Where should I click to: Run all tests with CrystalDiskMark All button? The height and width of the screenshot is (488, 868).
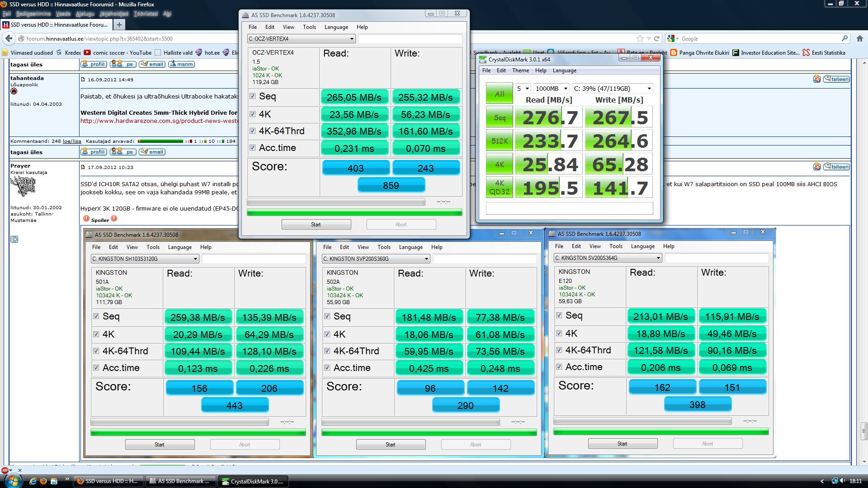(x=499, y=94)
